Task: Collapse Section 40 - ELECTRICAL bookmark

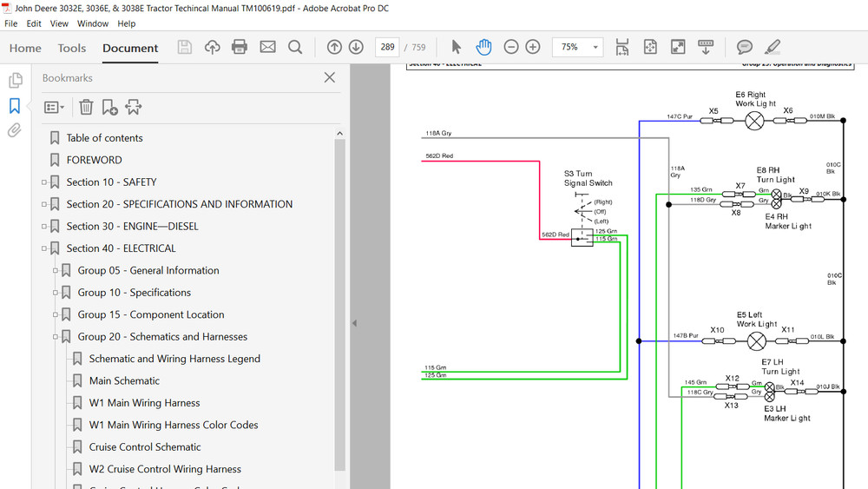Action: point(44,248)
